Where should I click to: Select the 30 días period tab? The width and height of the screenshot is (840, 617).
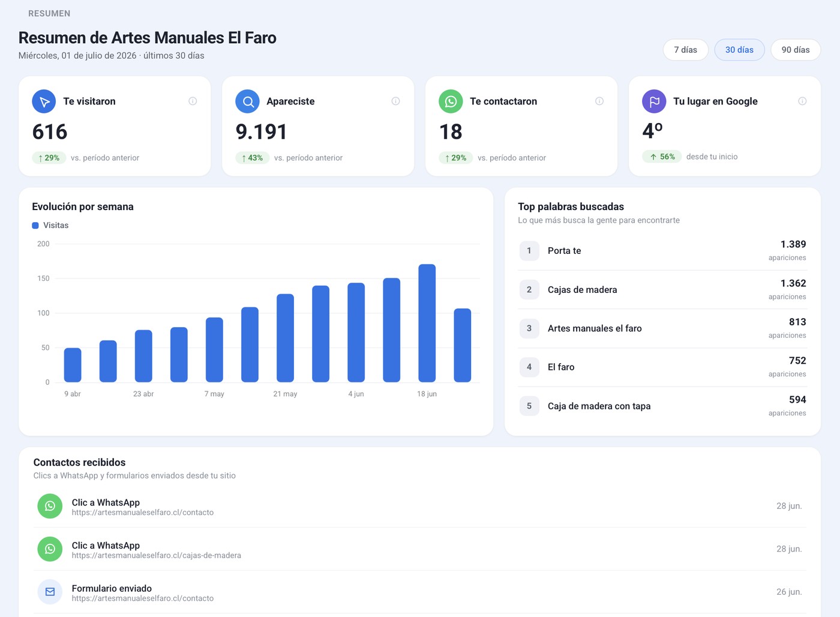tap(739, 50)
